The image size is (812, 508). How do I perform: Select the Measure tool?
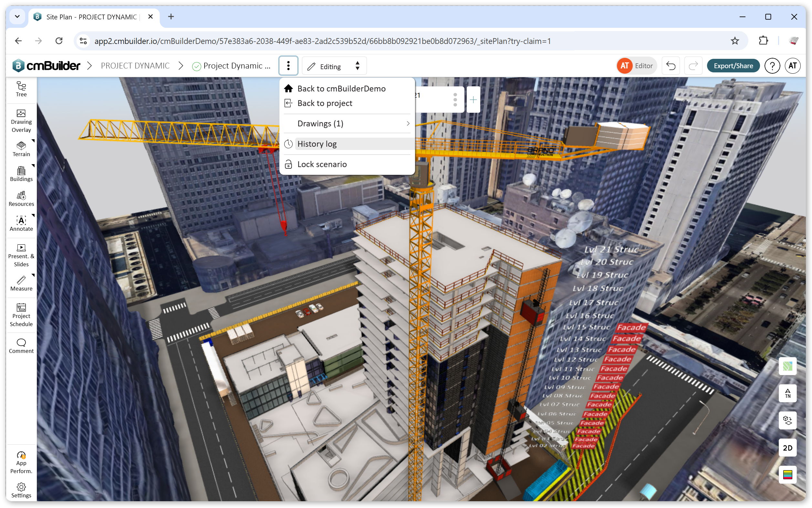[21, 283]
